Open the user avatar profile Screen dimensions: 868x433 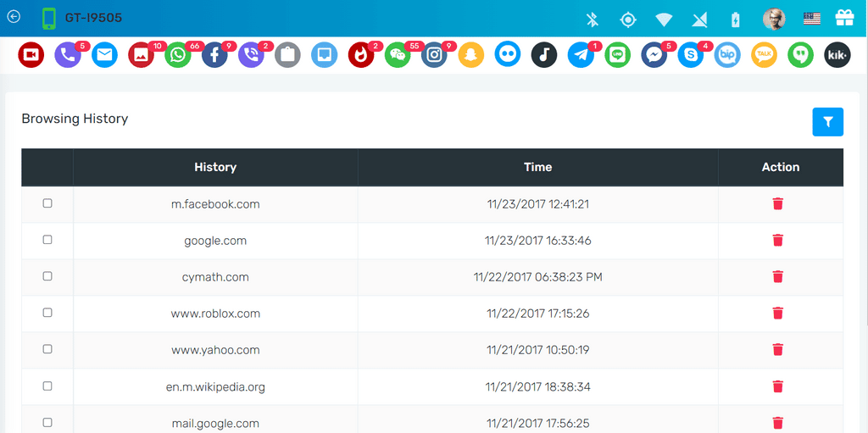point(773,19)
